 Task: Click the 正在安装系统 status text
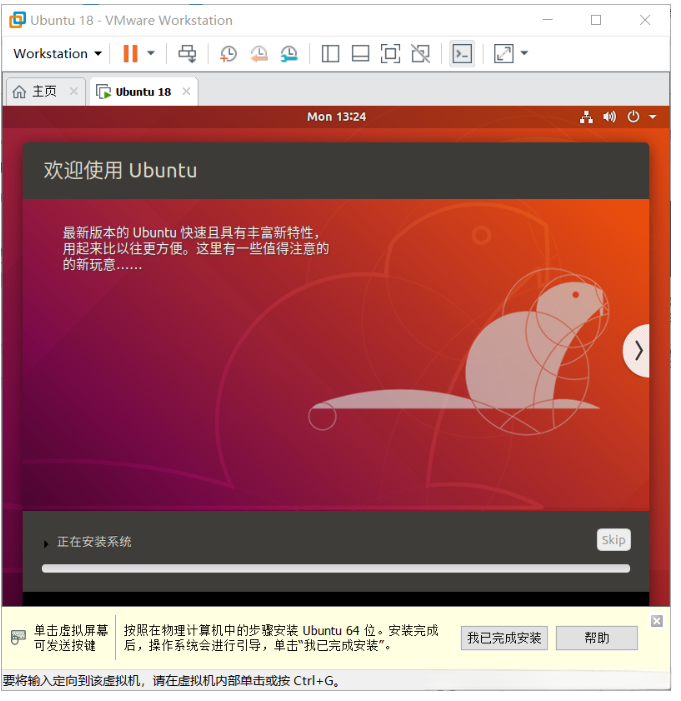point(94,542)
